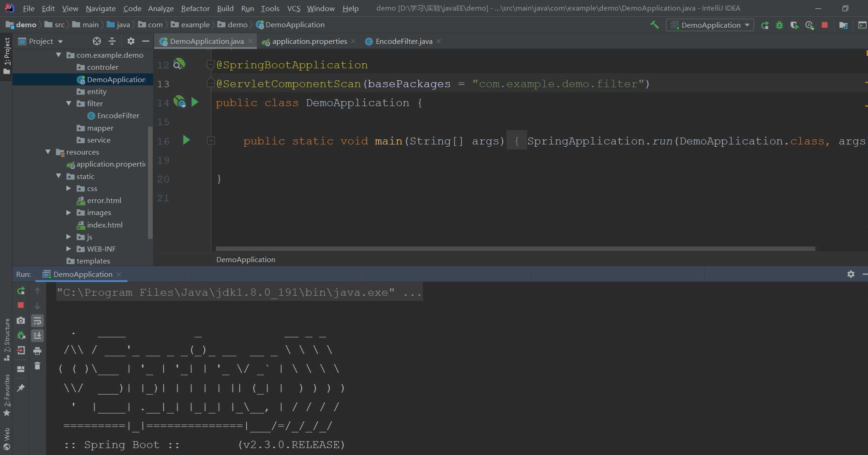Click the Restore Layout icon

[21, 369]
